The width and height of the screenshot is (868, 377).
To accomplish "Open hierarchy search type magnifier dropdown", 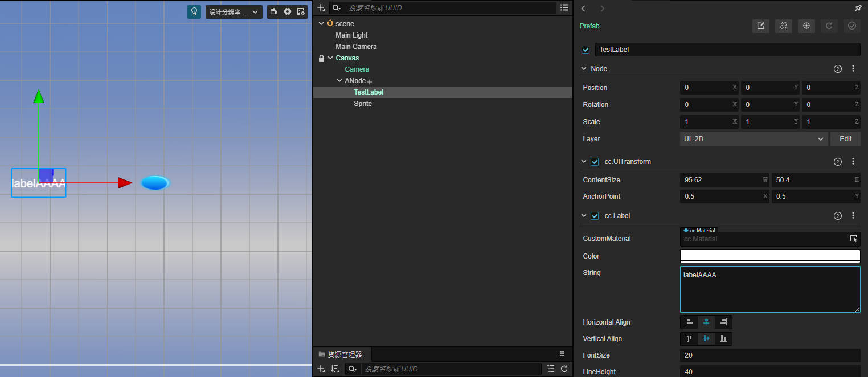I will pos(337,7).
